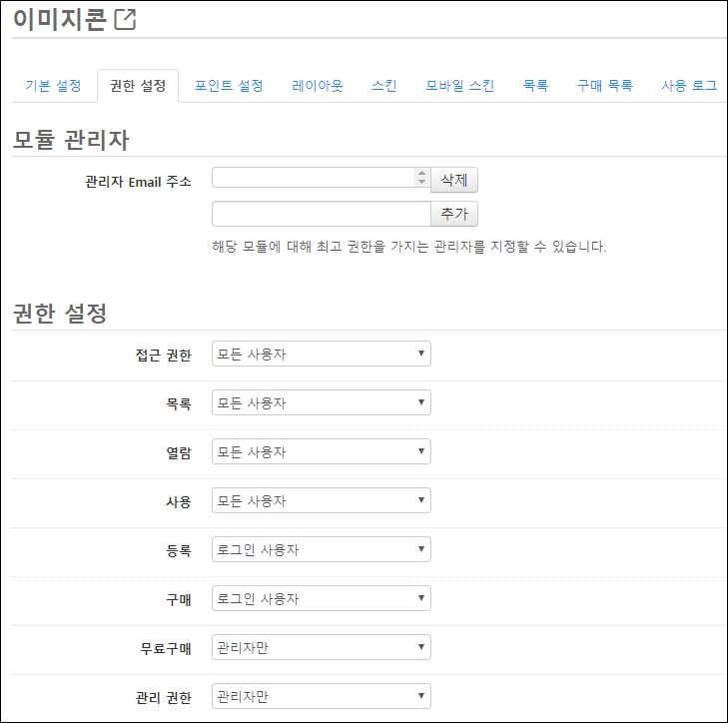This screenshot has width=728, height=723.
Task: Open the 목록 permission dropdown
Action: coord(322,402)
